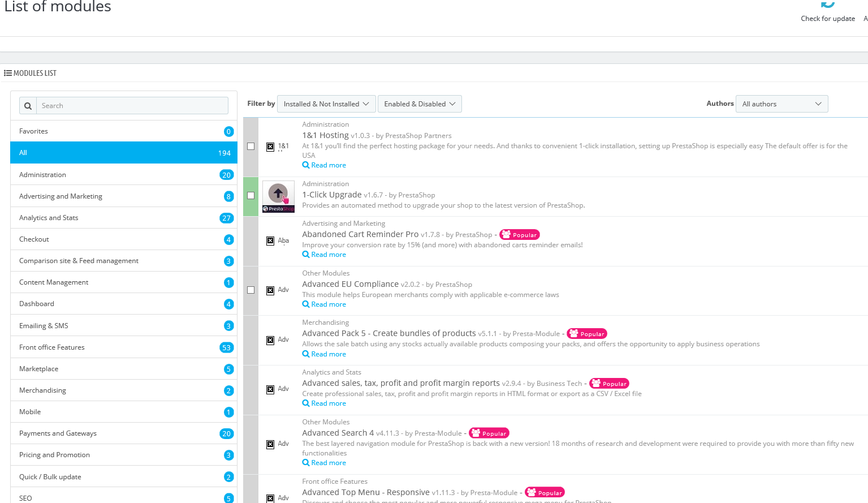
Task: Click the 53 count badge for Front office Features
Action: point(227,347)
